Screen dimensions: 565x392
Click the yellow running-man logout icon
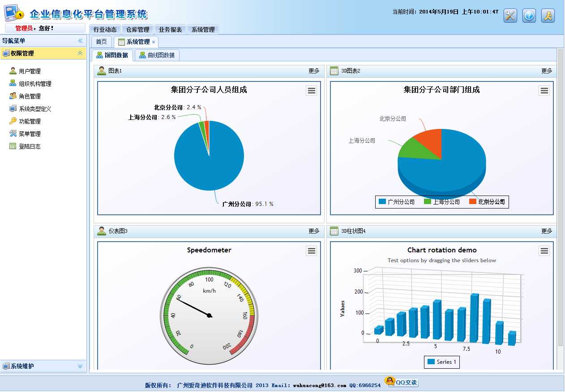coord(548,16)
